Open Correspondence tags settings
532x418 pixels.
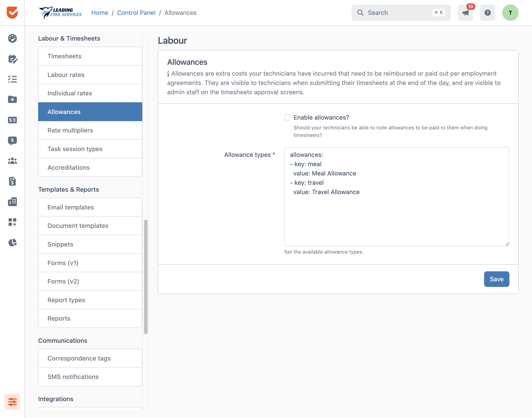click(x=90, y=358)
